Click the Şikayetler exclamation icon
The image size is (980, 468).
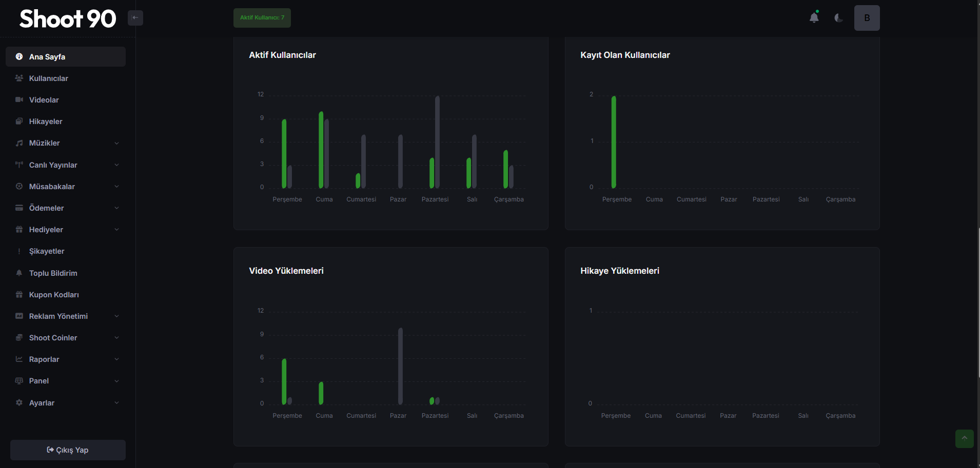(x=19, y=251)
